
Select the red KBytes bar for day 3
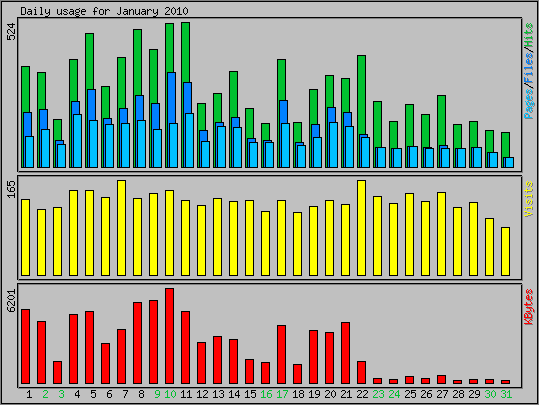pyautogui.click(x=57, y=372)
